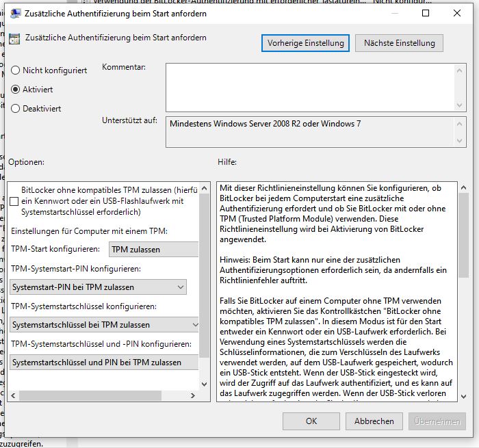Open 'Systemstartschlüssel bei TPM zulassen' dropdown
This screenshot has height=448, width=479.
coord(104,325)
